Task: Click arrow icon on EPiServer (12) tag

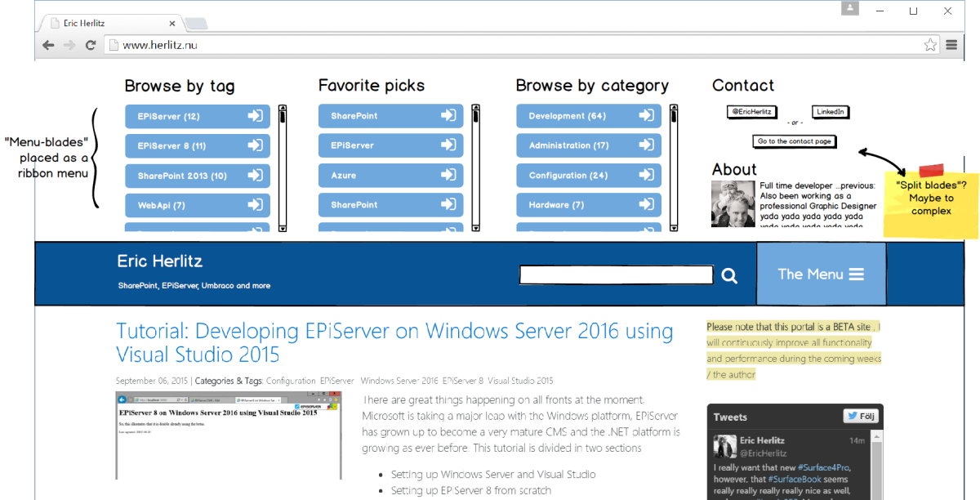Action: click(255, 116)
